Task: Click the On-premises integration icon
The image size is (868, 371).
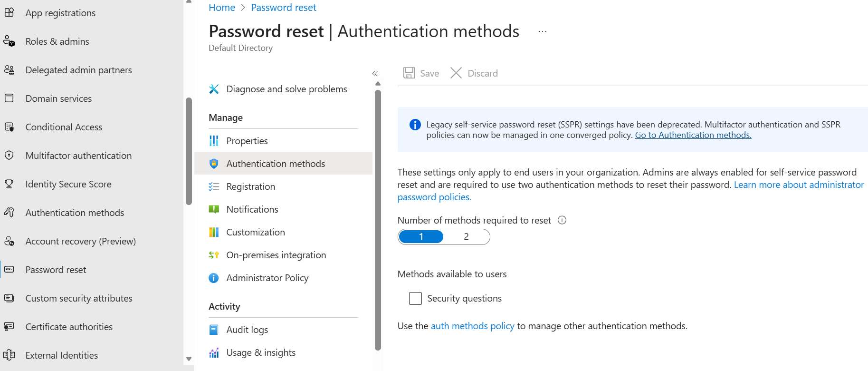Action: tap(214, 255)
